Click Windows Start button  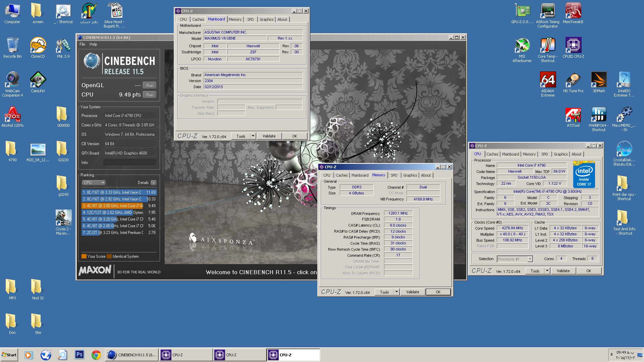tap(9, 355)
